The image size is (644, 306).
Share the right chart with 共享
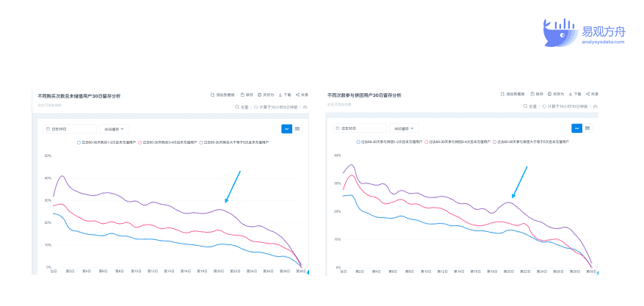point(592,95)
